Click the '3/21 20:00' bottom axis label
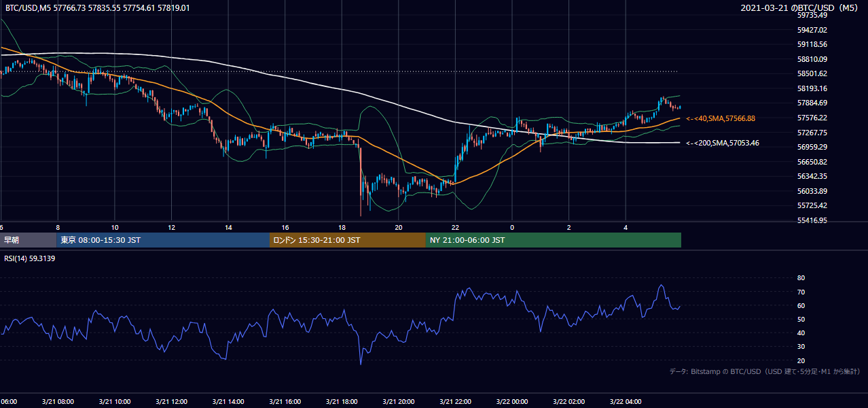Image resolution: width=868 pixels, height=408 pixels. click(x=399, y=401)
